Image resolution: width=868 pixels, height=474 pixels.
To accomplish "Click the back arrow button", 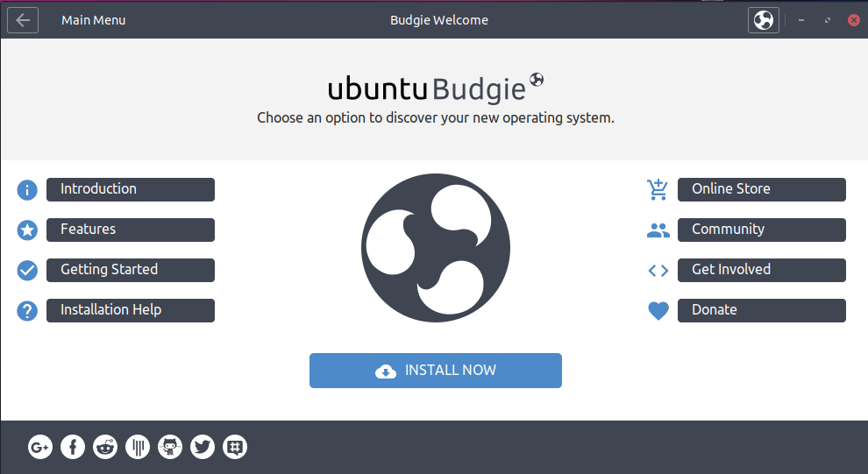I will pyautogui.click(x=23, y=20).
